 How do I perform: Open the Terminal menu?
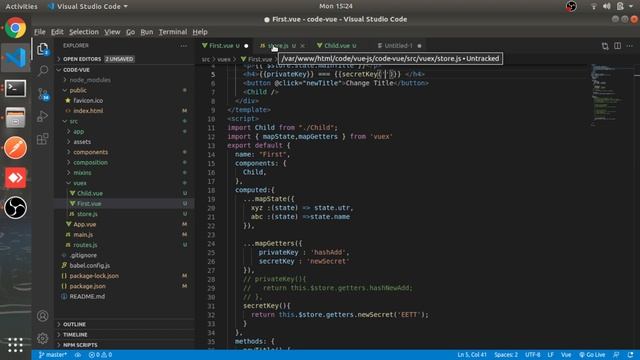(173, 32)
